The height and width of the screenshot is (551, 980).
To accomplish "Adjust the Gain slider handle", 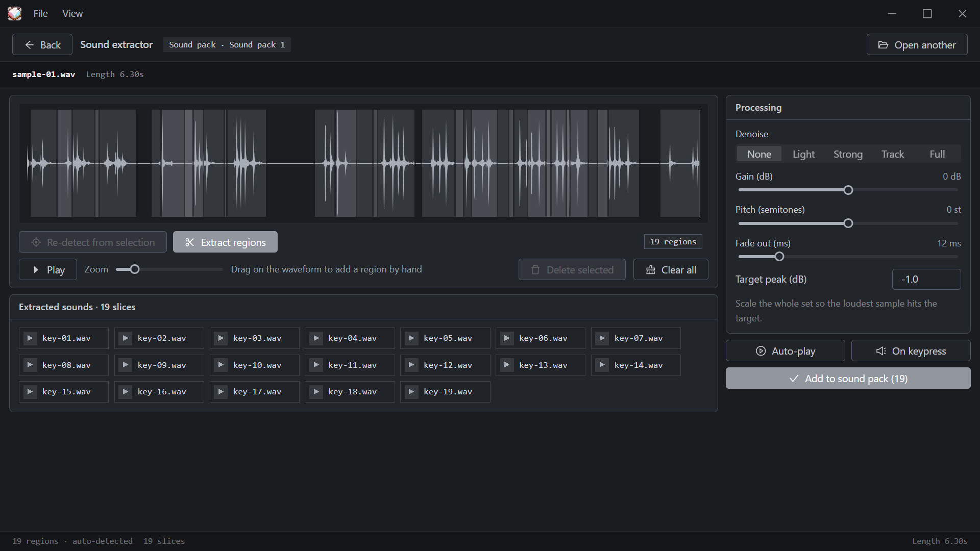I will tap(848, 190).
